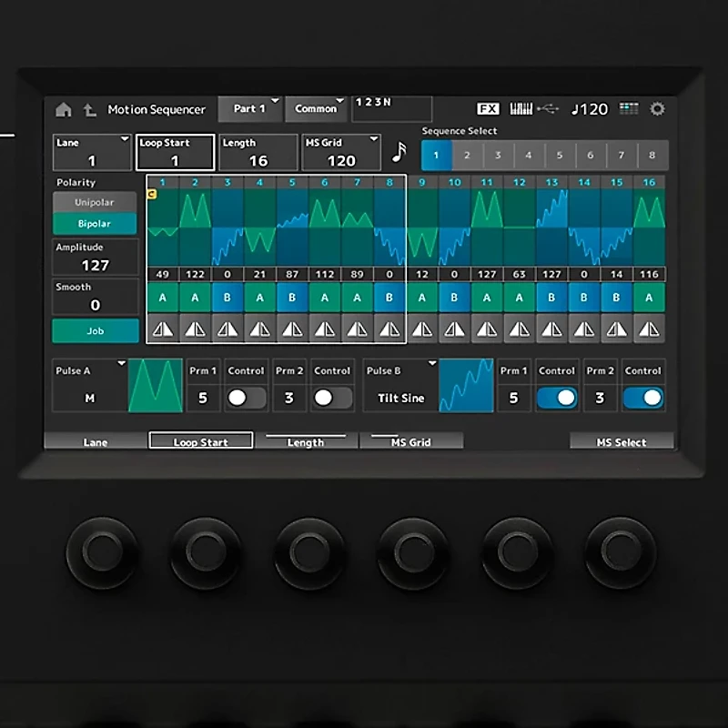This screenshot has width=728, height=728.
Task: Tap the note value icon next to MS Grid
Action: [399, 151]
